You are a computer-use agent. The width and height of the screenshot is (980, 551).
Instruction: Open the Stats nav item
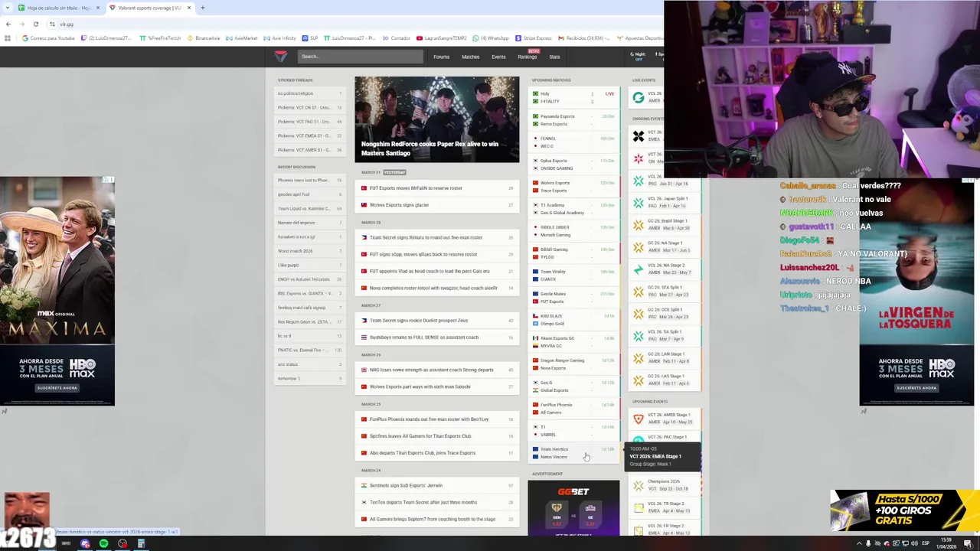click(x=554, y=57)
